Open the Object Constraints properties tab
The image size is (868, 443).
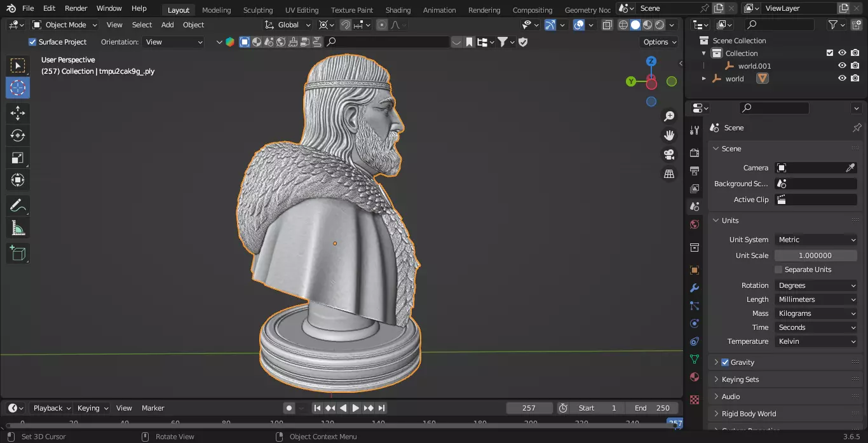[695, 341]
